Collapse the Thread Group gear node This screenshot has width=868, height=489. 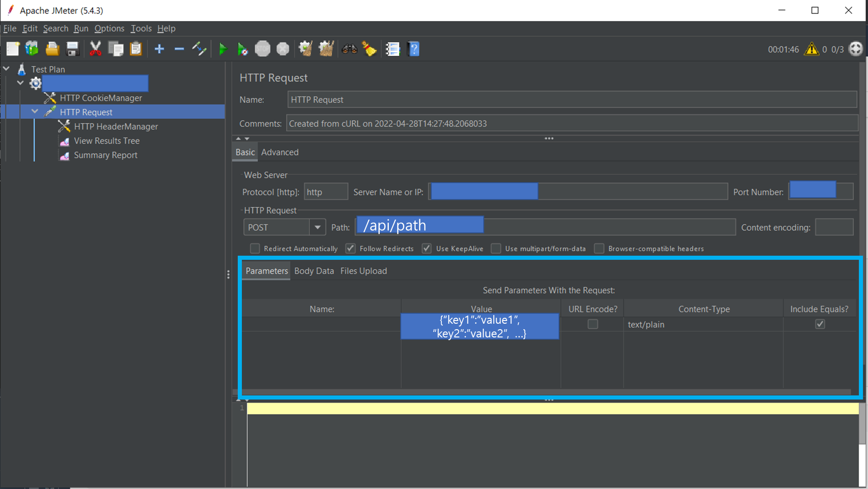tap(20, 83)
